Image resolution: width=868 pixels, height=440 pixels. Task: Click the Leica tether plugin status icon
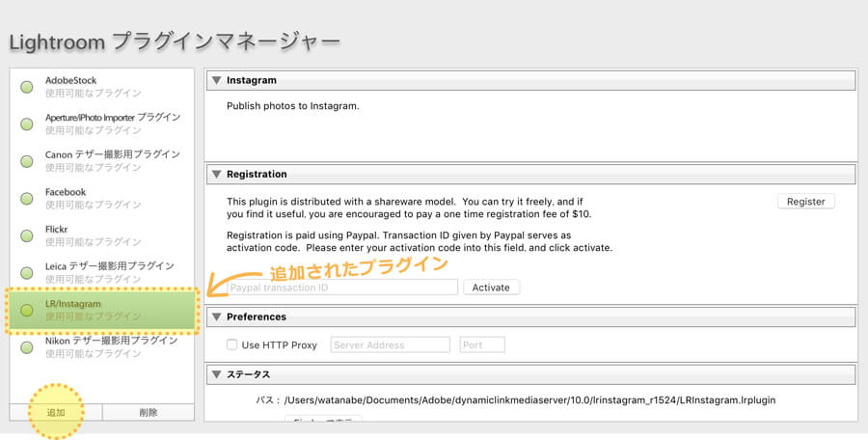27,272
